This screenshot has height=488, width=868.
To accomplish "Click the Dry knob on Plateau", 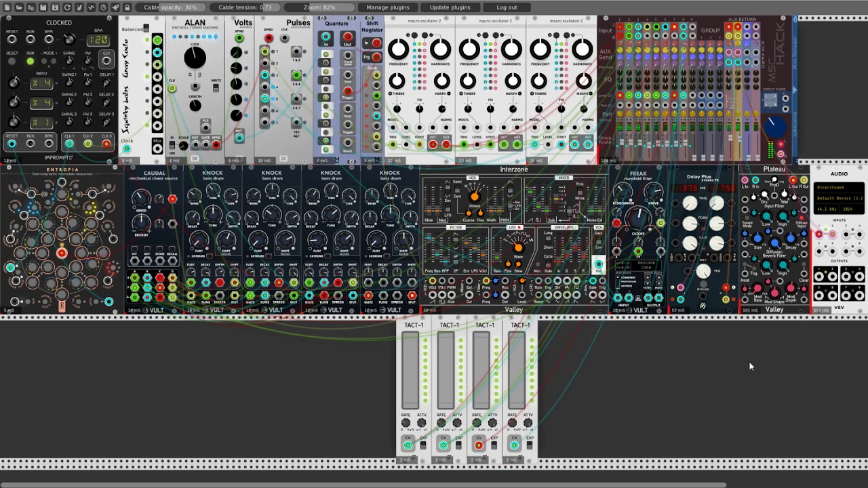I will (764, 195).
